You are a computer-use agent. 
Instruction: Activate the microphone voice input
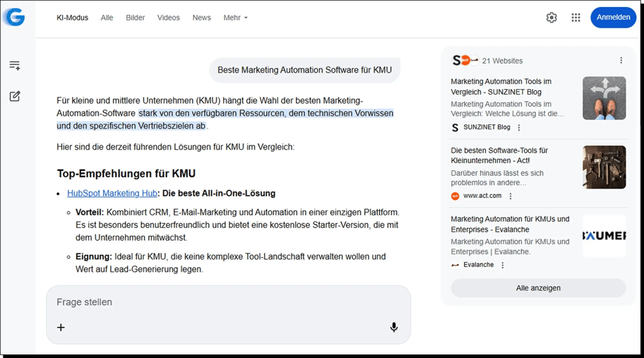pos(393,327)
